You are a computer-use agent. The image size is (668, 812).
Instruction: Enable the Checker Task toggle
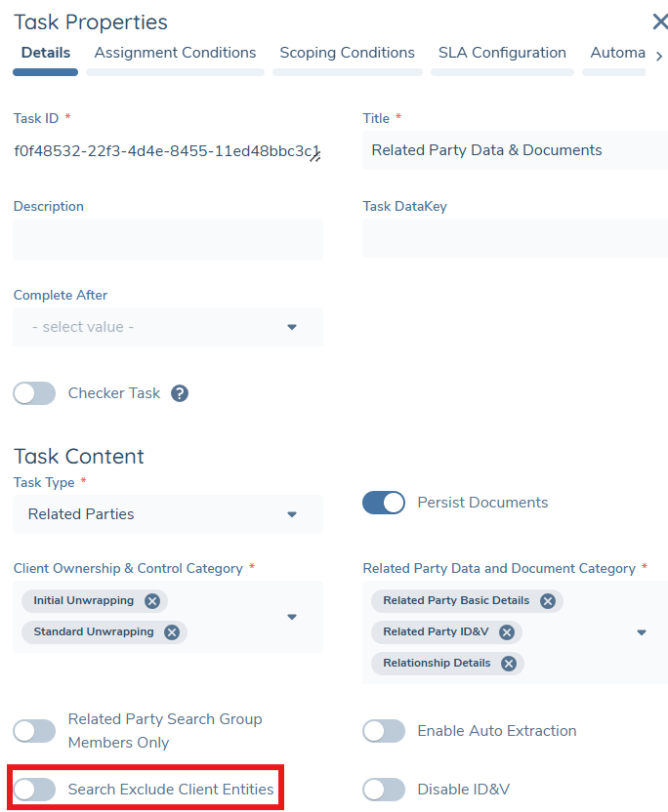(34, 393)
